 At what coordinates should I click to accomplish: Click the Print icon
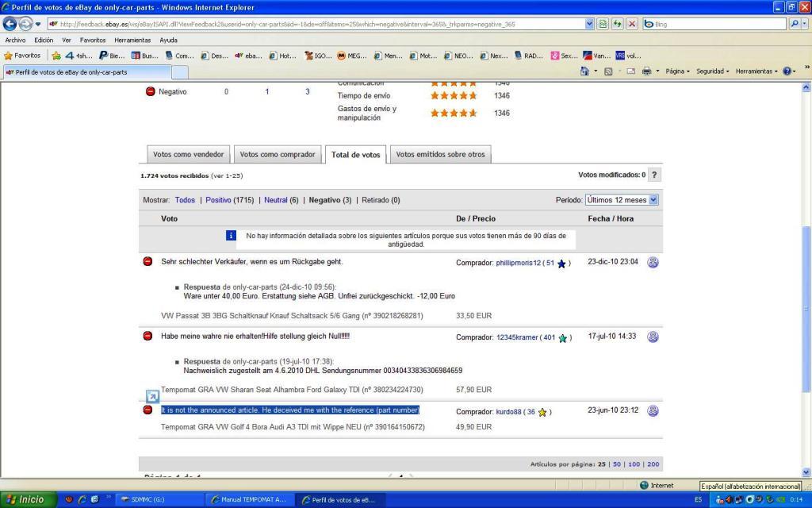(646, 71)
